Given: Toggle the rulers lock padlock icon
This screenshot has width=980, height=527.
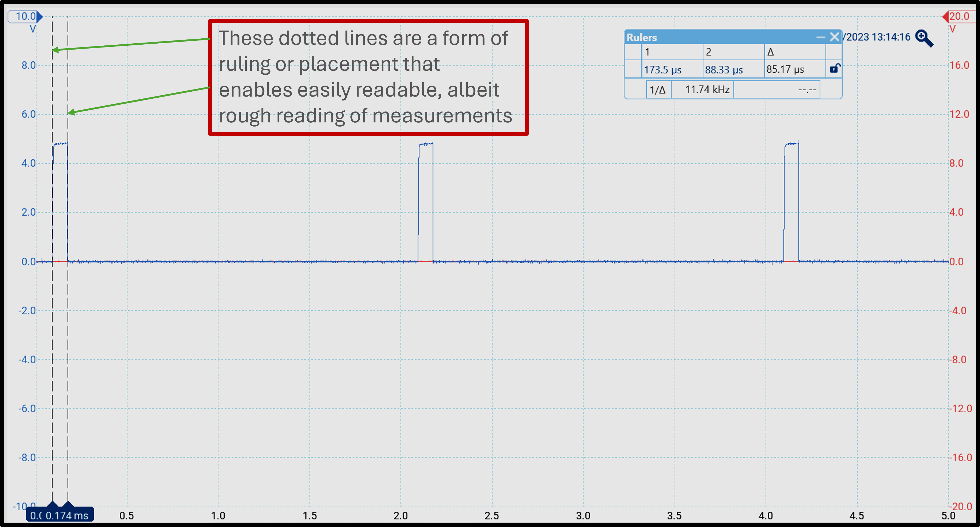Looking at the screenshot, I should [835, 69].
